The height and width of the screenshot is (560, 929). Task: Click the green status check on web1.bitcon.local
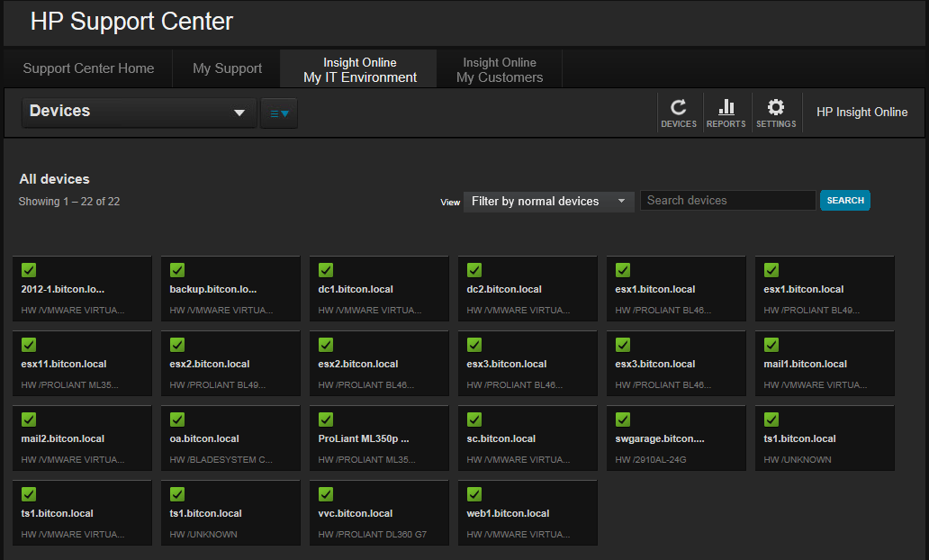(x=474, y=494)
